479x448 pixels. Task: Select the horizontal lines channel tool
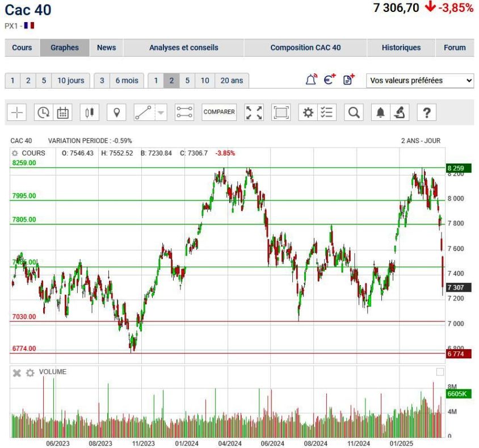click(x=184, y=112)
